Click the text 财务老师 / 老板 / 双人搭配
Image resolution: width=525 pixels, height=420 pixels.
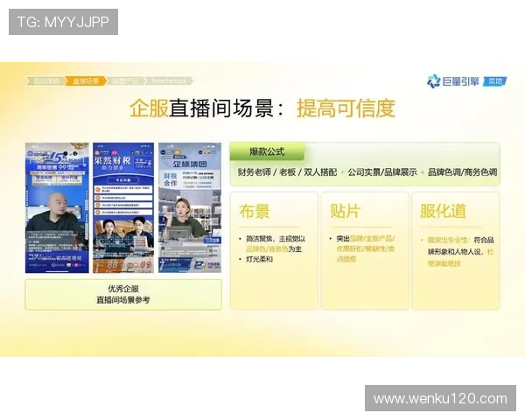coord(287,172)
